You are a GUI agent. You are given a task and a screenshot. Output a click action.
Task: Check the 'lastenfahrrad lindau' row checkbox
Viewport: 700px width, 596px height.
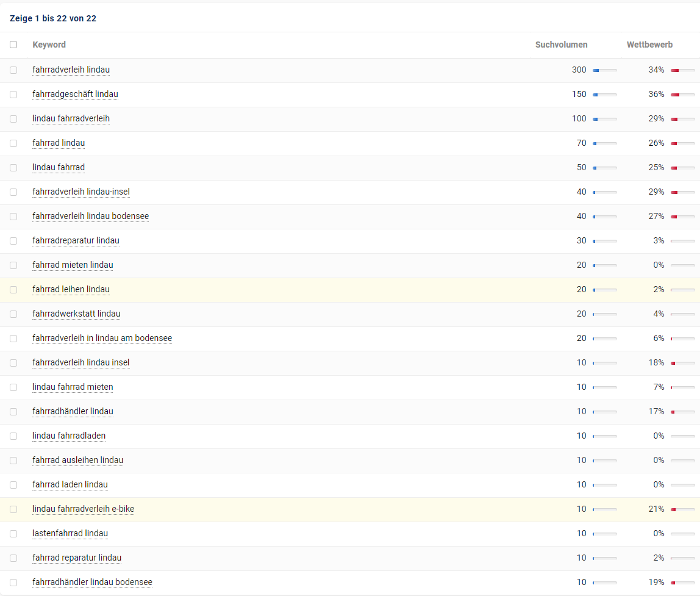[13, 533]
